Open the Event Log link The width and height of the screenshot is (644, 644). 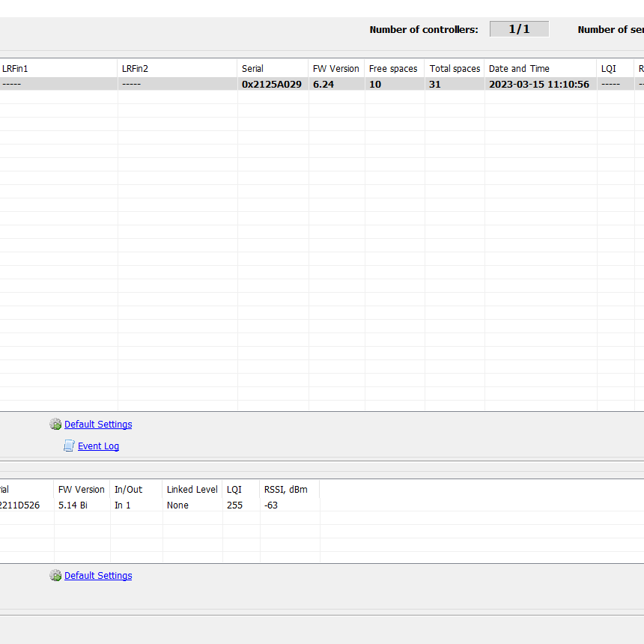coord(98,446)
